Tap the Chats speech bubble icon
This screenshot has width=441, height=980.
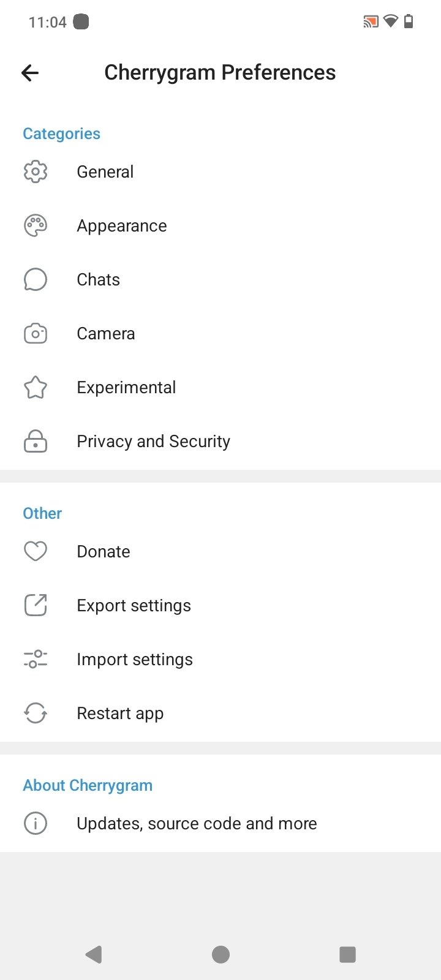coord(36,279)
